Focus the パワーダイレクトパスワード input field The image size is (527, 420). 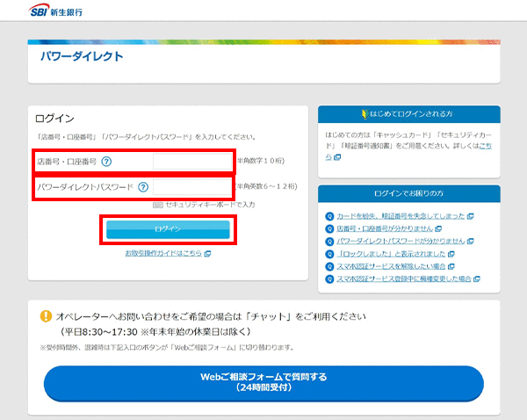point(192,187)
